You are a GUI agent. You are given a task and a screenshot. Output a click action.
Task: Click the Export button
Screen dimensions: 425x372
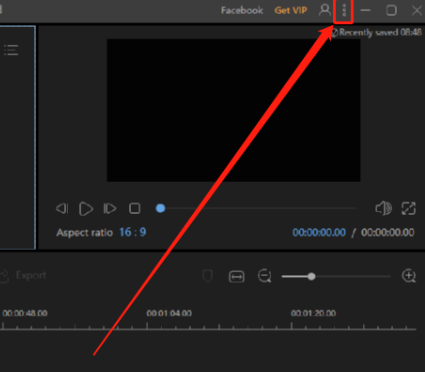click(23, 276)
